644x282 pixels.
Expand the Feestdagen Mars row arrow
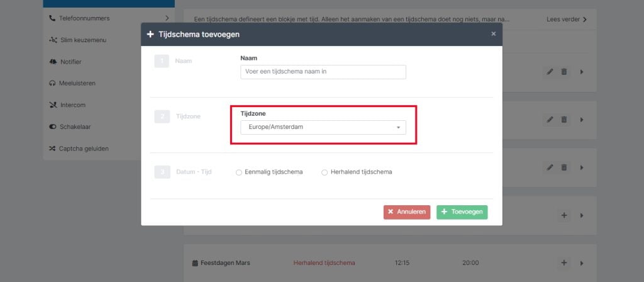tap(582, 263)
